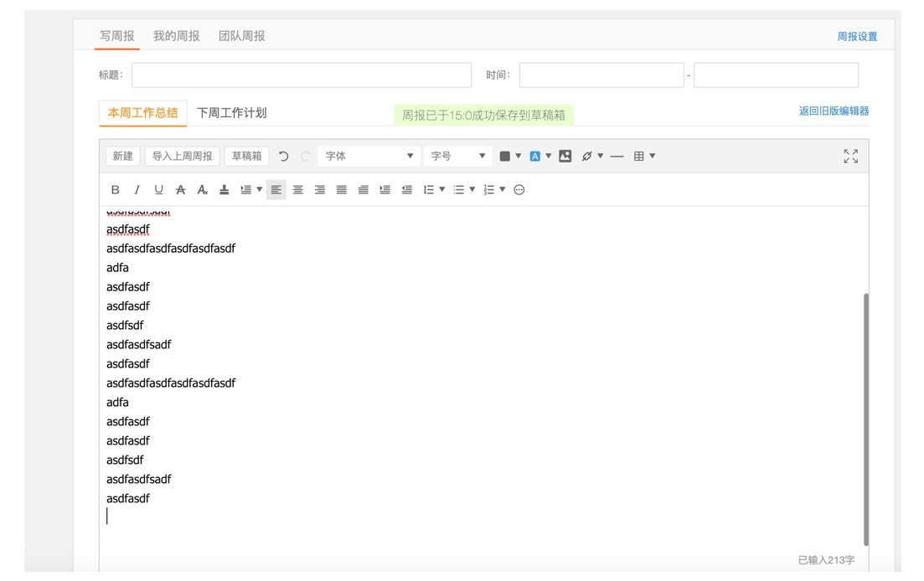Click the blue background color swatch

[x=535, y=156]
